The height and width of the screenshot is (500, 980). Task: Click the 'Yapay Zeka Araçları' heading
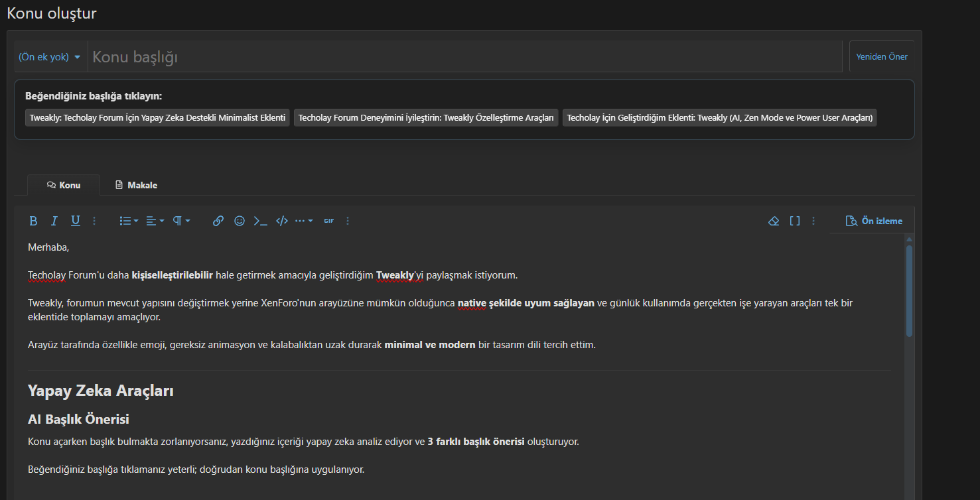click(101, 391)
